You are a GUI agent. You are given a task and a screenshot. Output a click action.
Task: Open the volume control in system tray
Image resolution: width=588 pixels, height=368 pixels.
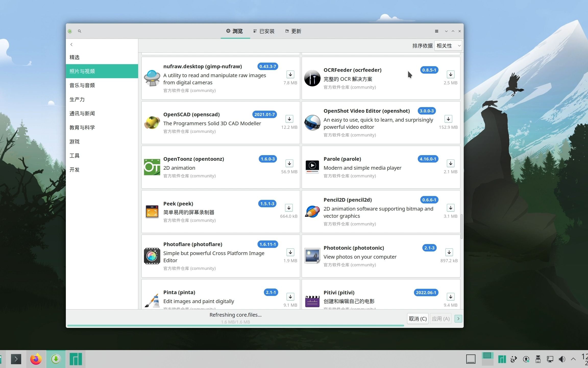pyautogui.click(x=562, y=359)
